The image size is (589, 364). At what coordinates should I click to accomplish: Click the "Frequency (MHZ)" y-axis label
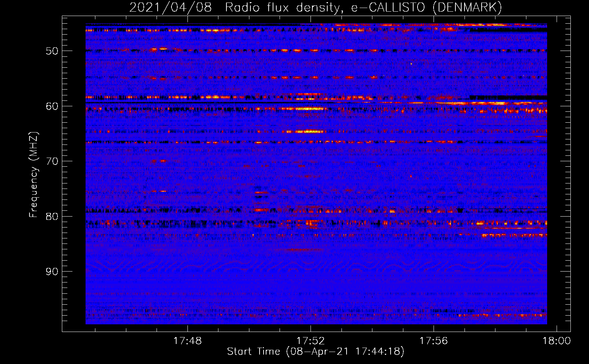pos(33,175)
